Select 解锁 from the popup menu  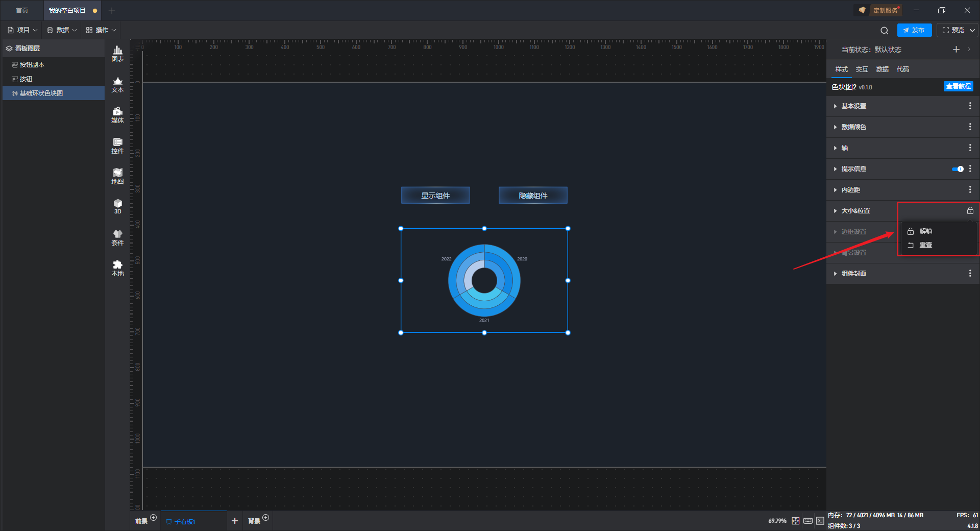point(925,231)
